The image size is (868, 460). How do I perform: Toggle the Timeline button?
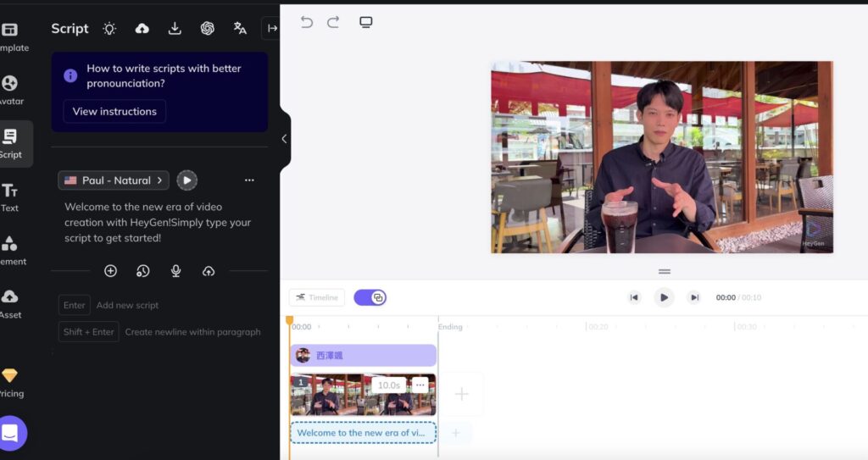(x=317, y=297)
